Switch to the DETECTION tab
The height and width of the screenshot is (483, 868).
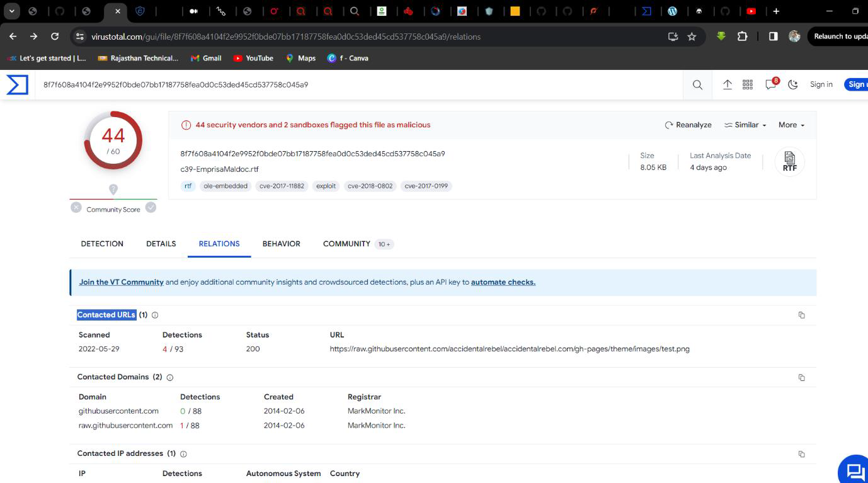[x=102, y=244]
